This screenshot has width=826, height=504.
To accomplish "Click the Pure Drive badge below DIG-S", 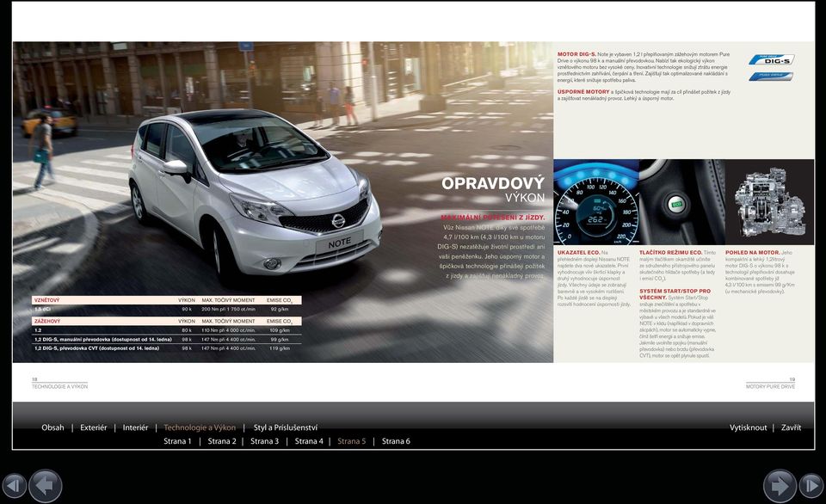I will 771,77.
